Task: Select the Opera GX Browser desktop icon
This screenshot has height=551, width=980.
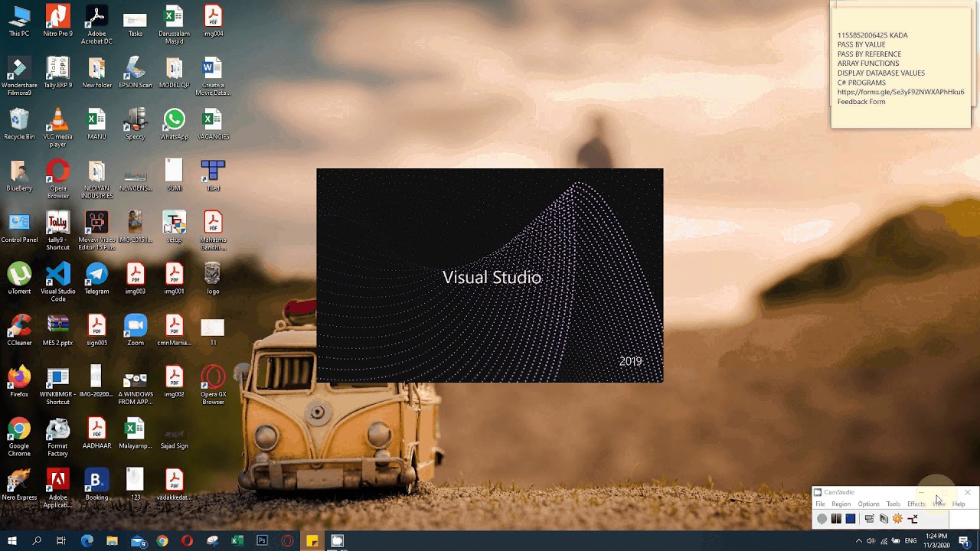Action: 213,385
